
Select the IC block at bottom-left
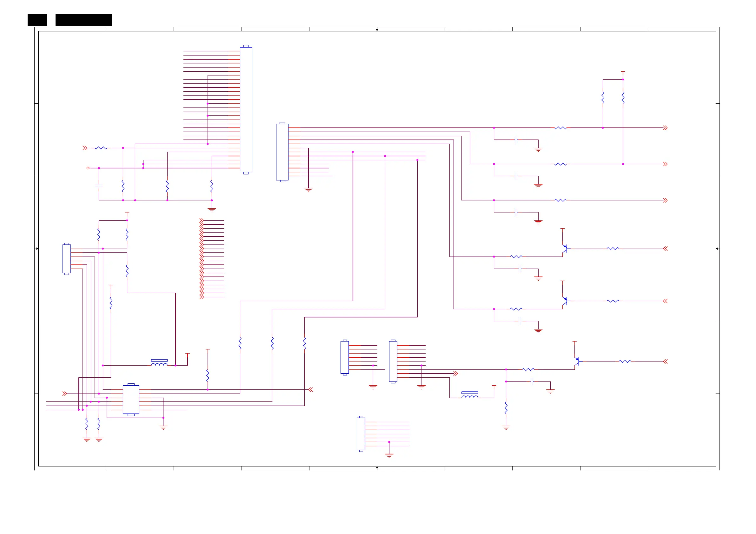131,400
